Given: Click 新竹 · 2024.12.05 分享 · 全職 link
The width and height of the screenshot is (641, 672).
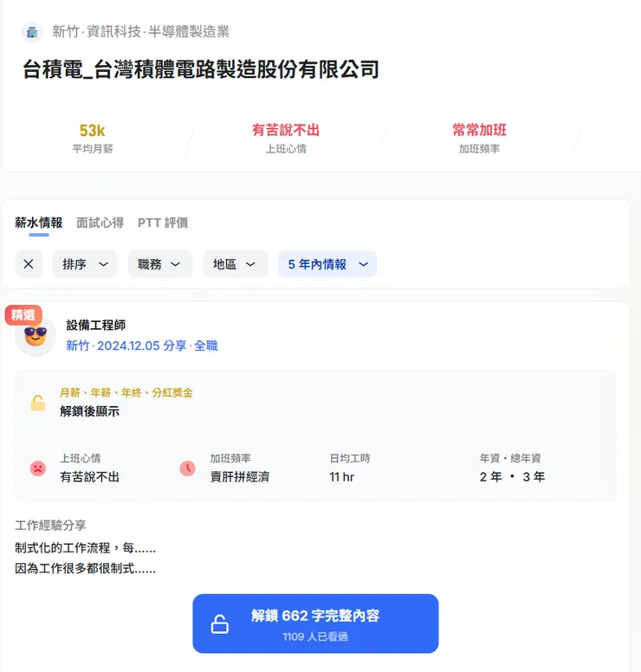Looking at the screenshot, I should point(142,346).
